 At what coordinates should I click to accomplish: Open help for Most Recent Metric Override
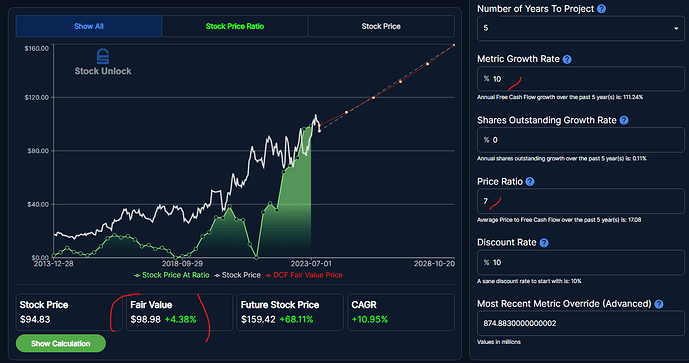[x=659, y=304]
